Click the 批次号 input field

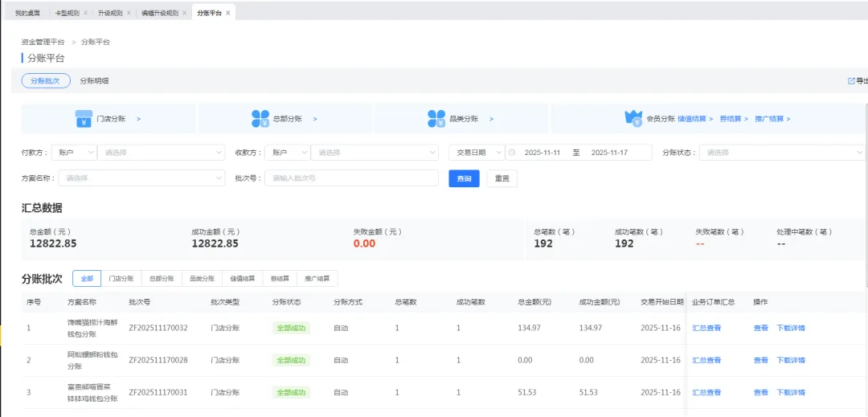click(x=351, y=178)
